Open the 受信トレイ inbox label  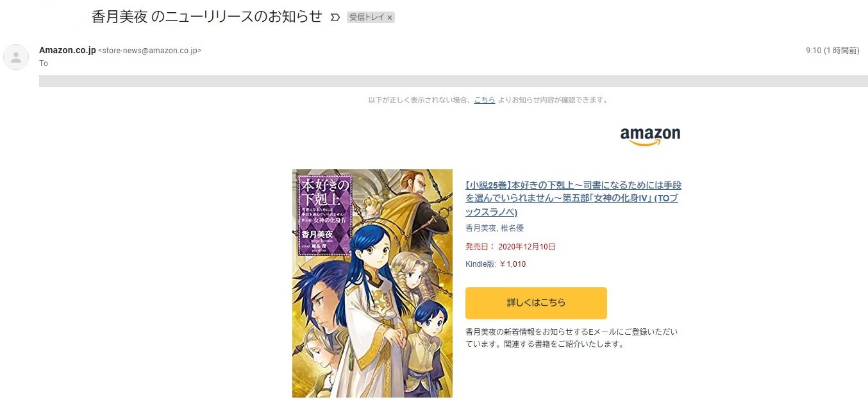367,17
